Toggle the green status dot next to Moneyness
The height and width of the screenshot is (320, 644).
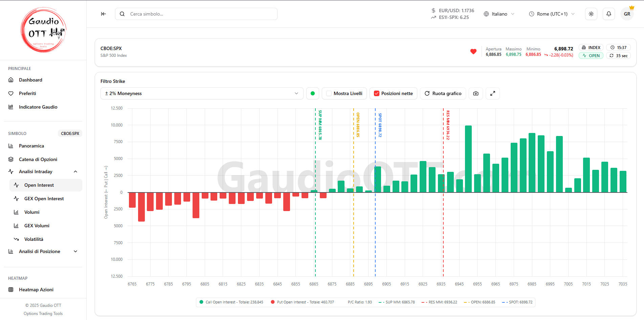click(x=312, y=93)
